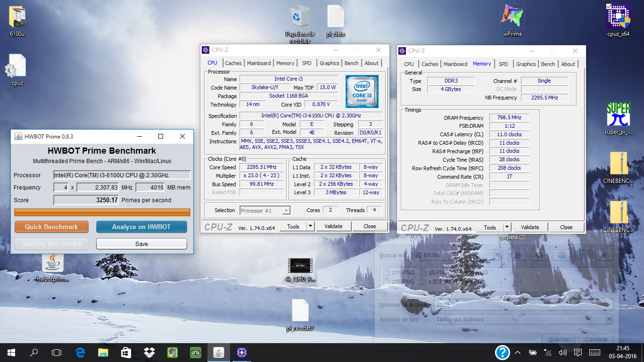This screenshot has height=362, width=644.
Task: Open SPD tab in right CPU-Z window
Action: click(504, 64)
